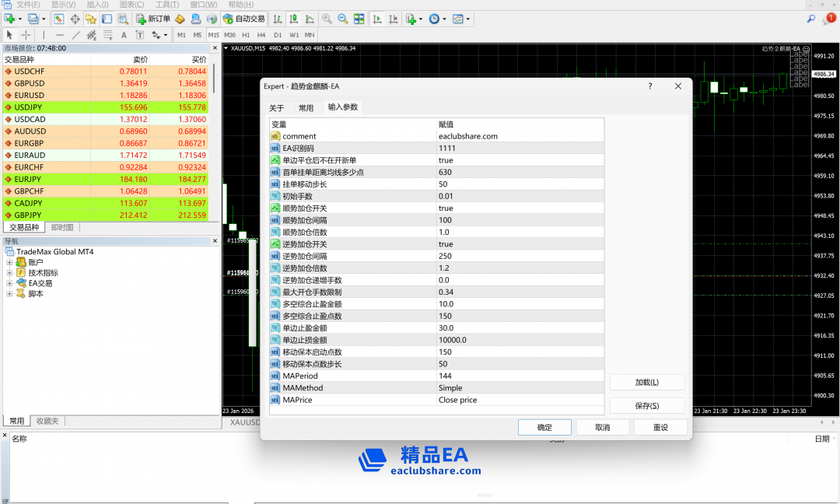
Task: Expand the EA交易 tree node
Action: [10, 283]
